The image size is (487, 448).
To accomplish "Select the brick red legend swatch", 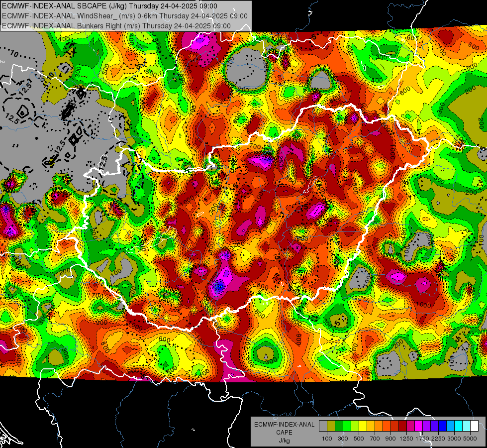I will [395, 426].
